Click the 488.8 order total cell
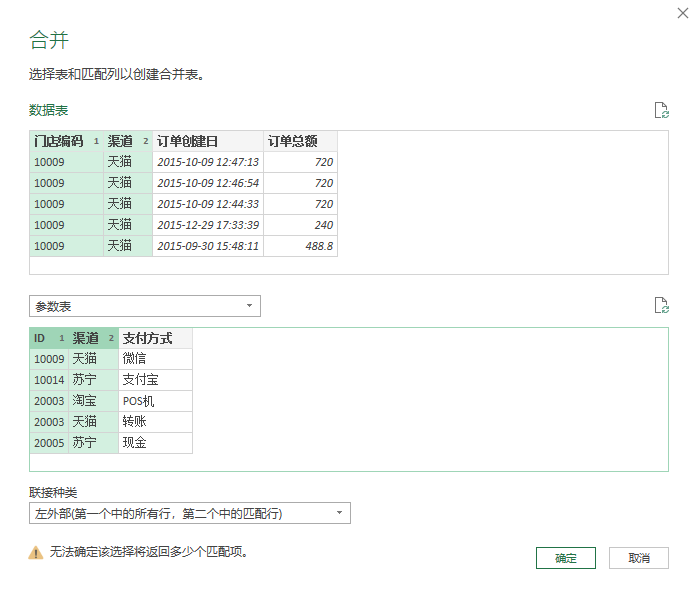699x598 pixels. point(300,246)
